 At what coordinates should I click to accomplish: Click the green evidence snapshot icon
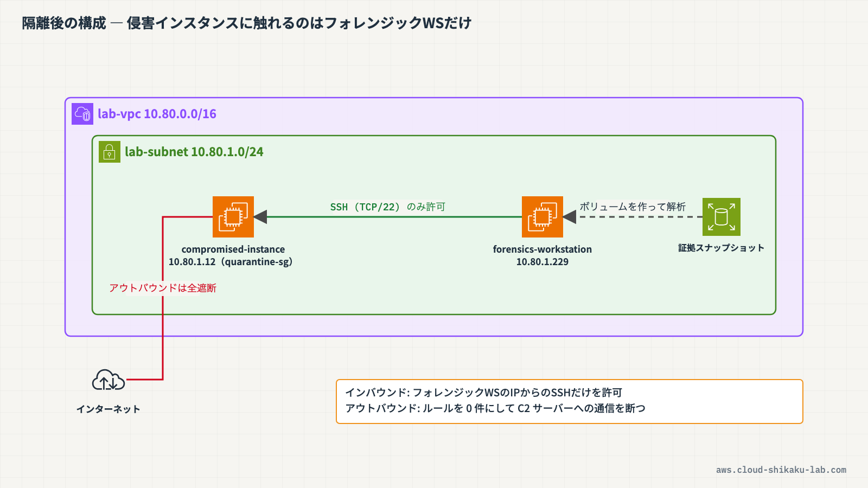[x=722, y=217]
